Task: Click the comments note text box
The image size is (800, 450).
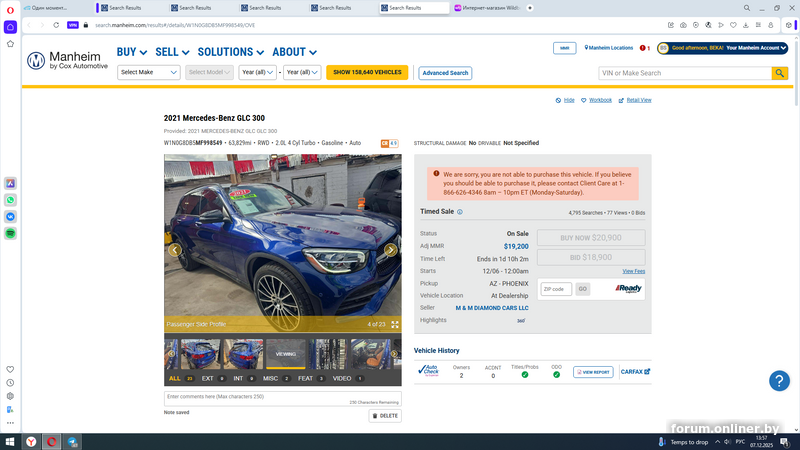Action: 283,399
